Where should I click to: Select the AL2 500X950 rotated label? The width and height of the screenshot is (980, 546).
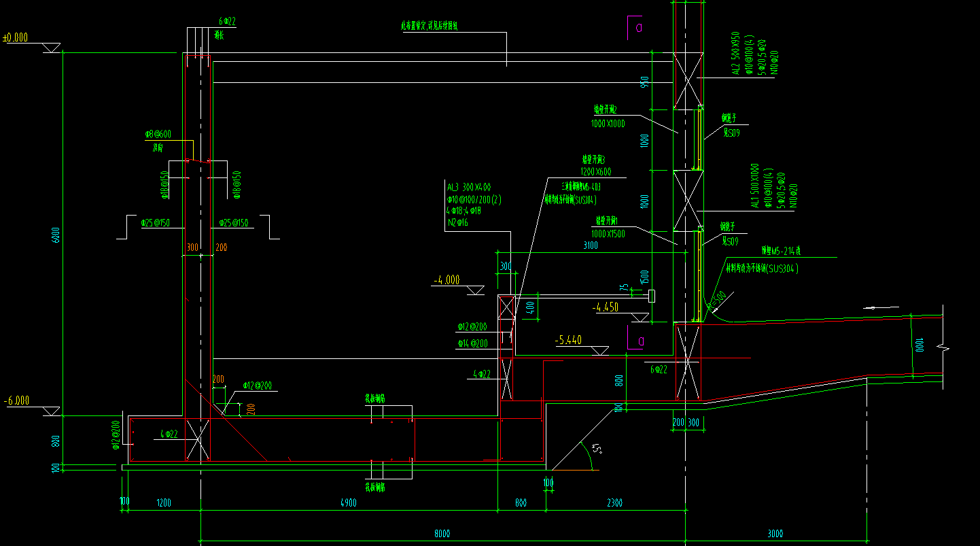[735, 53]
